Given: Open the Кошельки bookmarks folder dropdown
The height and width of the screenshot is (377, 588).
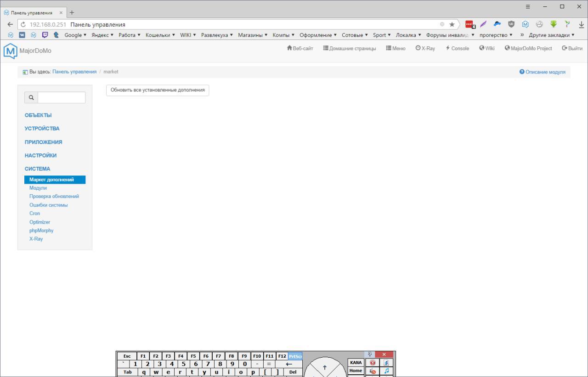Looking at the screenshot, I should click(160, 35).
